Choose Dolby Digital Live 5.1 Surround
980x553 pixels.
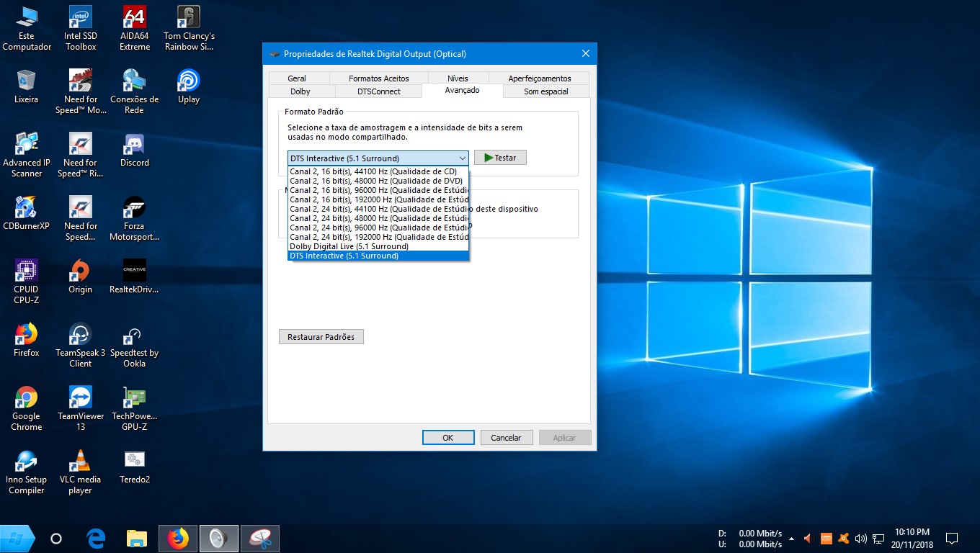click(x=378, y=246)
